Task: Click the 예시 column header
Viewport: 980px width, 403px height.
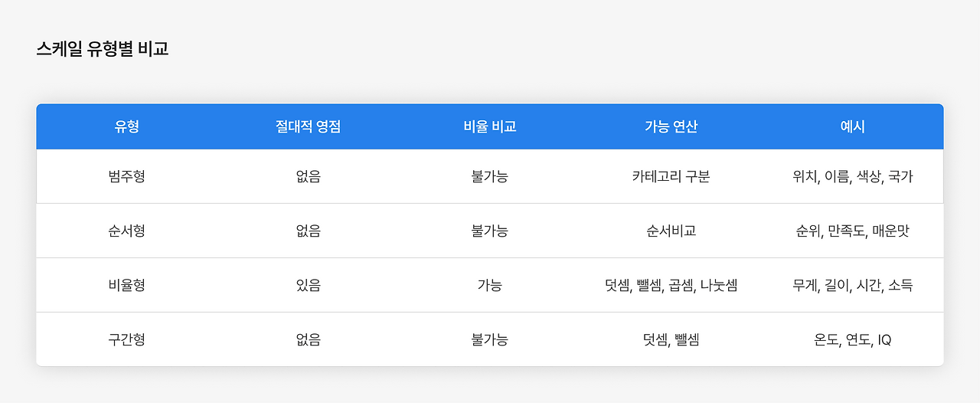Action: (852, 126)
